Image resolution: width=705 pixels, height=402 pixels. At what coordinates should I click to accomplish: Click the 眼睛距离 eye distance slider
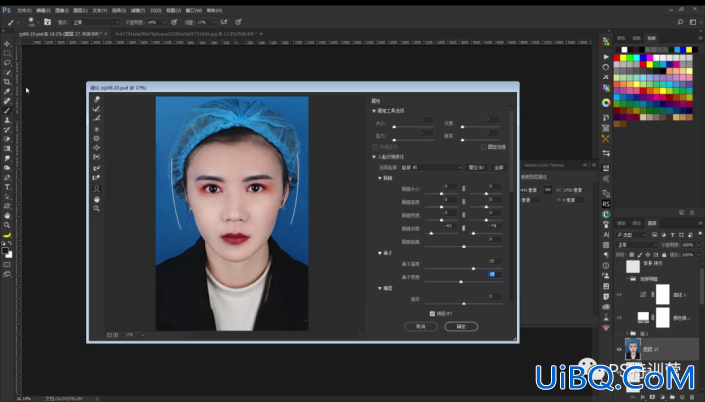point(463,246)
